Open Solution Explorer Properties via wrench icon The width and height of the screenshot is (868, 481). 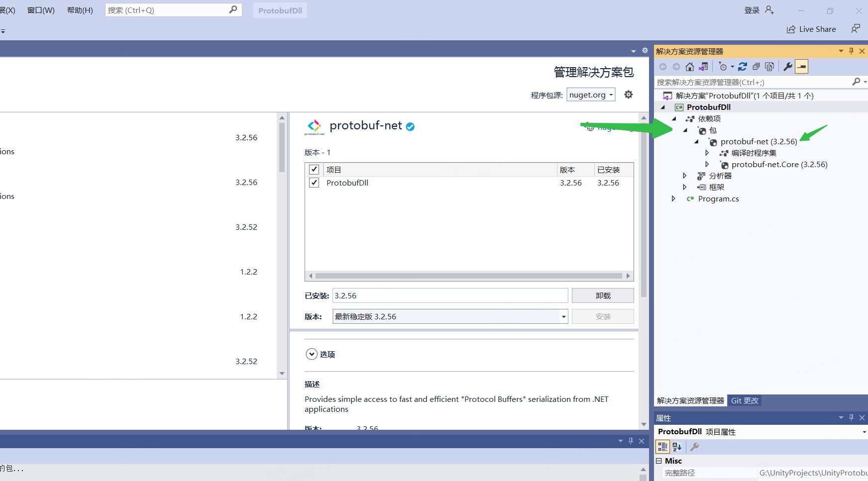coord(788,66)
